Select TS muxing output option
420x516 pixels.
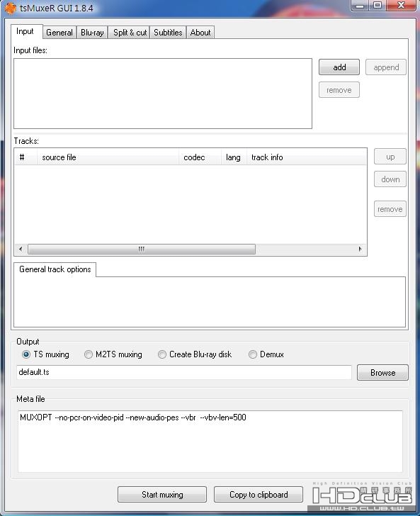[26, 354]
